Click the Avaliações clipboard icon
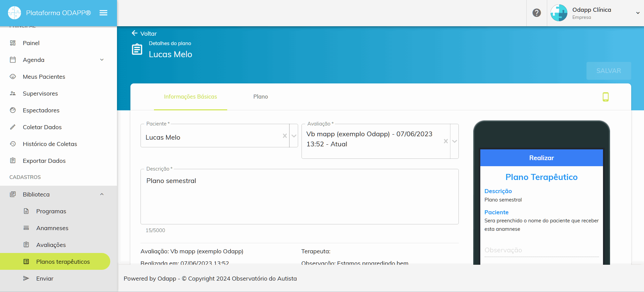This screenshot has width=644, height=292. point(26,245)
